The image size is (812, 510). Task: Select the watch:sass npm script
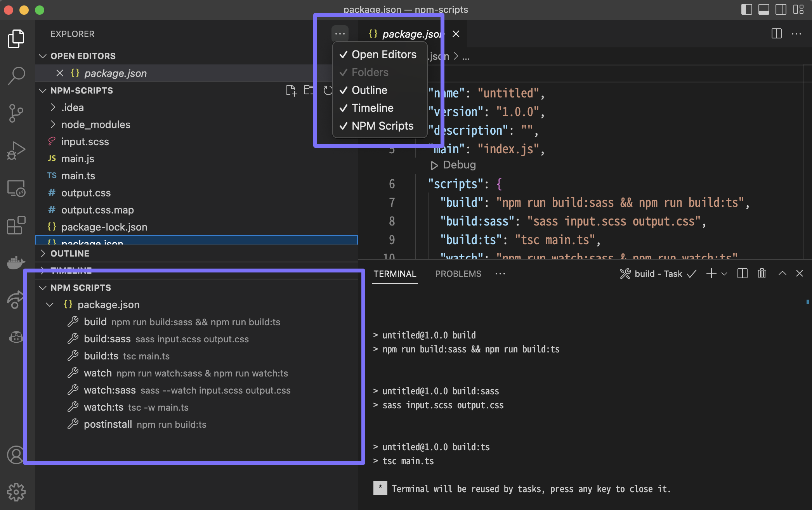110,390
